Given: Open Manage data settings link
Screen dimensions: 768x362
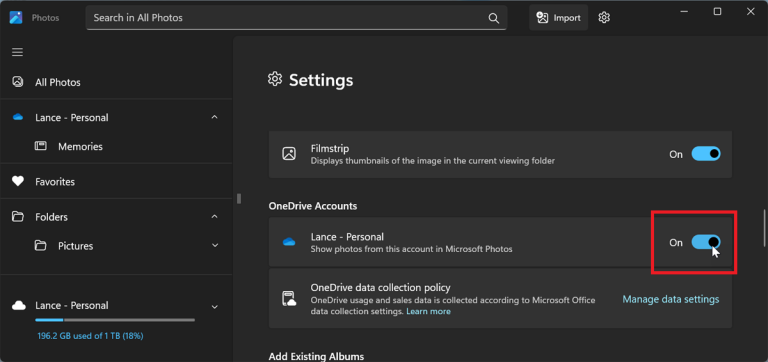Looking at the screenshot, I should coord(671,299).
